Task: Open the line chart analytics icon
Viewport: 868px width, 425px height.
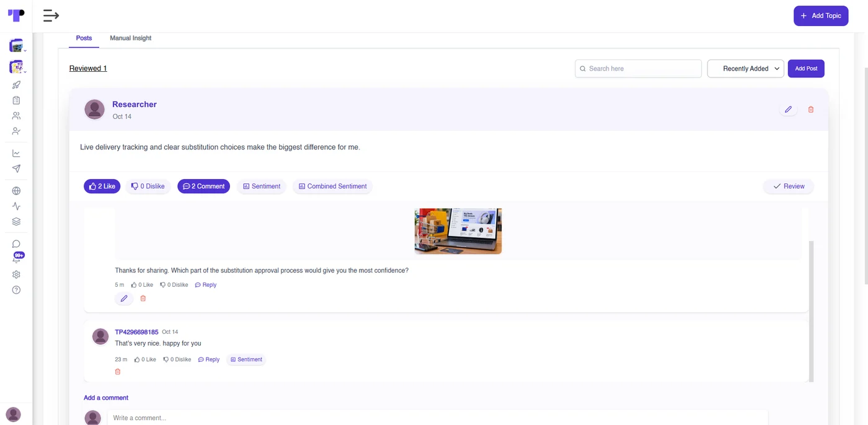Action: click(16, 153)
